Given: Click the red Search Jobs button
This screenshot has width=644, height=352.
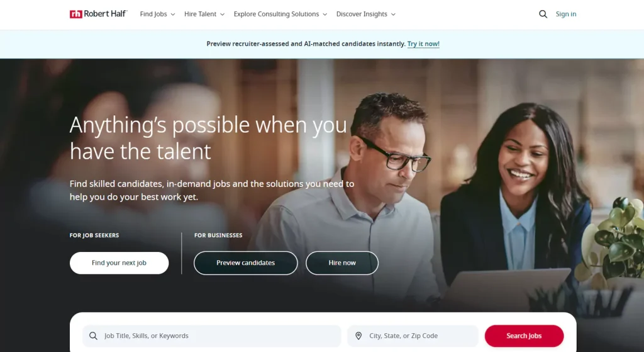Looking at the screenshot, I should click(x=524, y=336).
